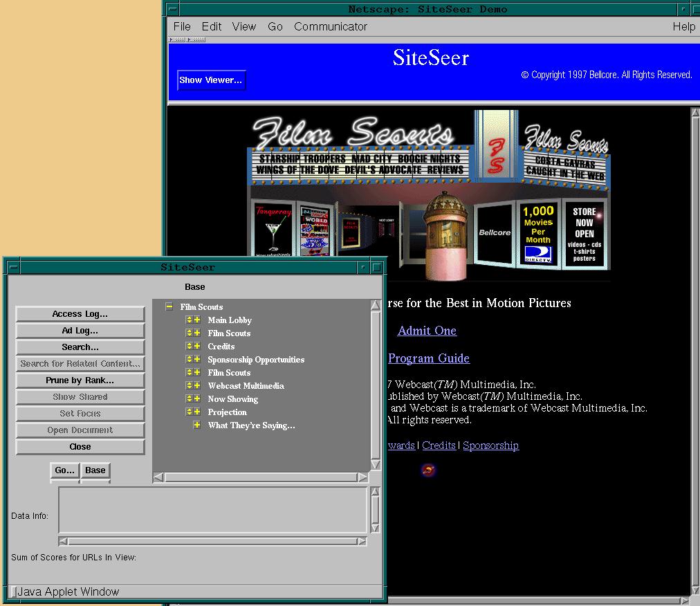Click the tree view's scroll-left arrow
The image size is (700, 606).
point(158,477)
